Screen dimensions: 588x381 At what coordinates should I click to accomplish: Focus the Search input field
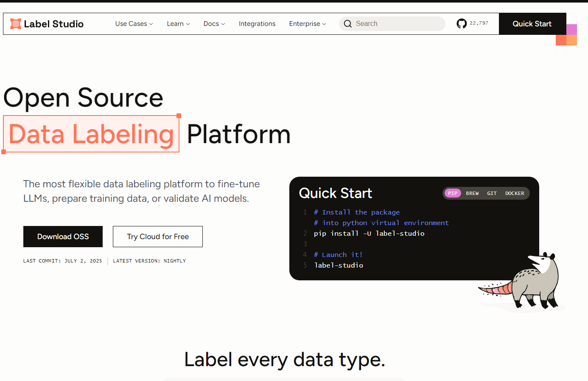tap(392, 24)
